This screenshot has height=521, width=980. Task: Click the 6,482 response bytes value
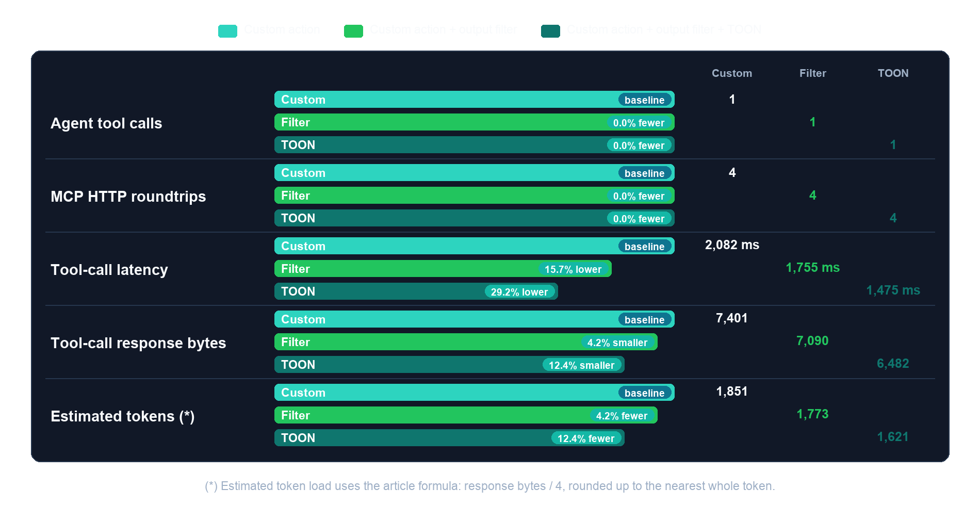pyautogui.click(x=893, y=364)
